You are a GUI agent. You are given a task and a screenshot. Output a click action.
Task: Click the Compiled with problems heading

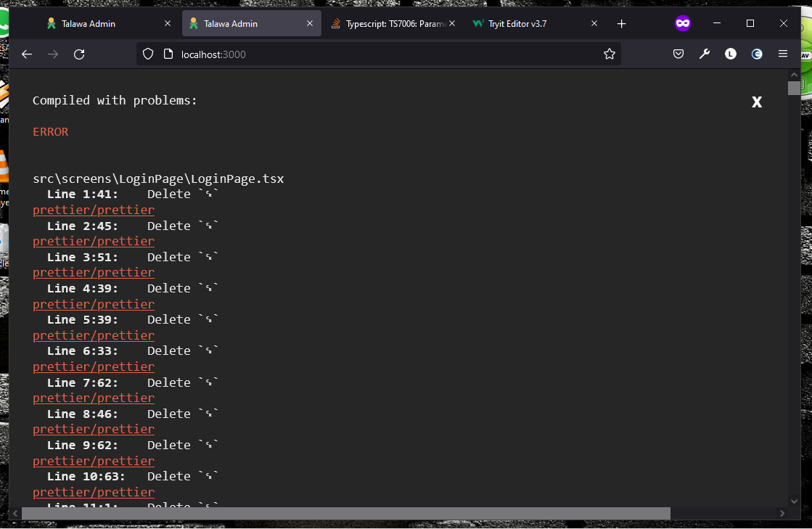point(115,100)
